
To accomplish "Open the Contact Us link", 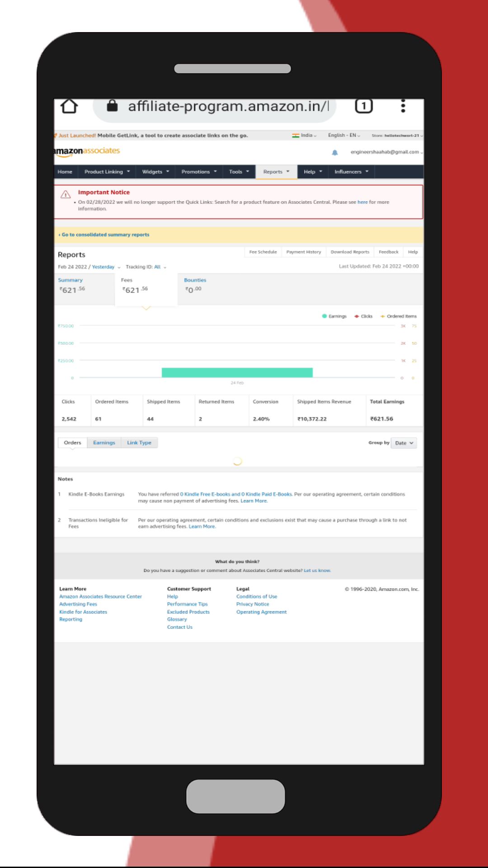I will click(180, 627).
